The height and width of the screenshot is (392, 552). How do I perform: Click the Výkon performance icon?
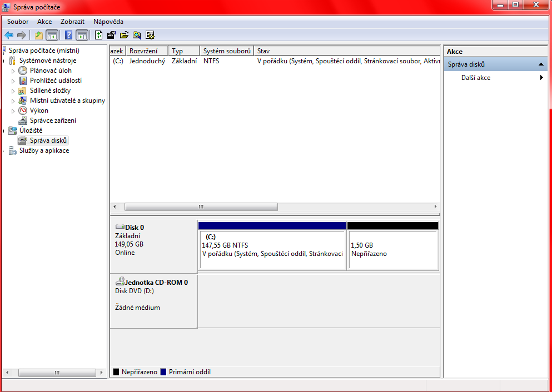coord(23,110)
